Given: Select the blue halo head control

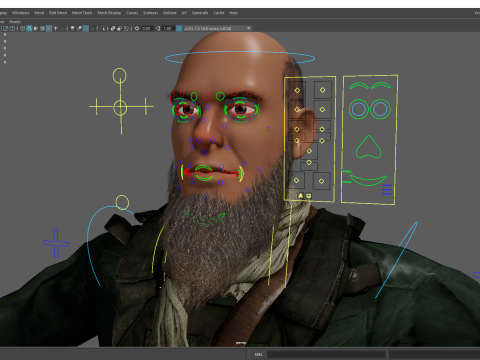Looking at the screenshot, I should pyautogui.click(x=240, y=58).
